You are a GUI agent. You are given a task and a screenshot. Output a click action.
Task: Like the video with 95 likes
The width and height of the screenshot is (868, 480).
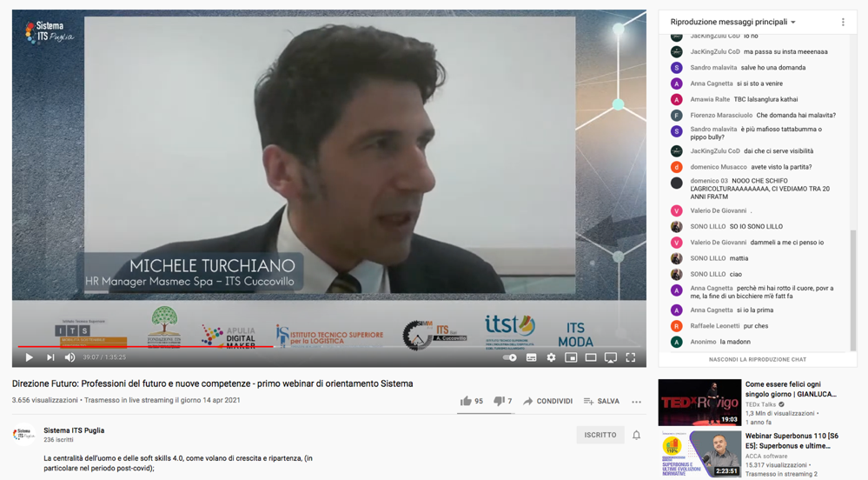point(472,401)
